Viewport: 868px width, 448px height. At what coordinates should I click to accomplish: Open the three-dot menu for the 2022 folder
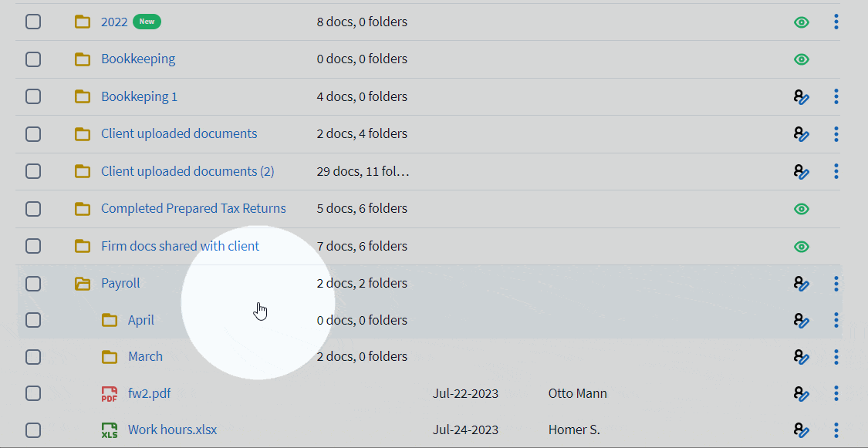tap(836, 22)
